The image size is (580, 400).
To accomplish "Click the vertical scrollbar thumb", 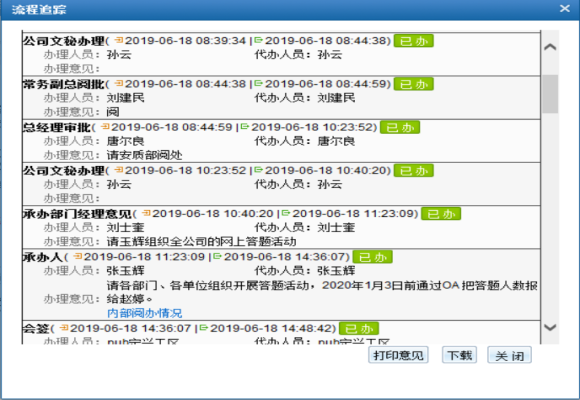I will pyautogui.click(x=550, y=94).
